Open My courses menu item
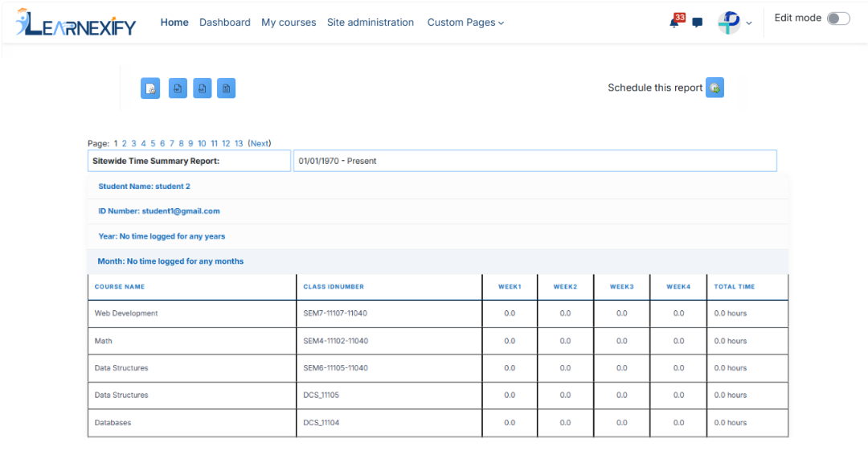The image size is (868, 455). [x=289, y=23]
